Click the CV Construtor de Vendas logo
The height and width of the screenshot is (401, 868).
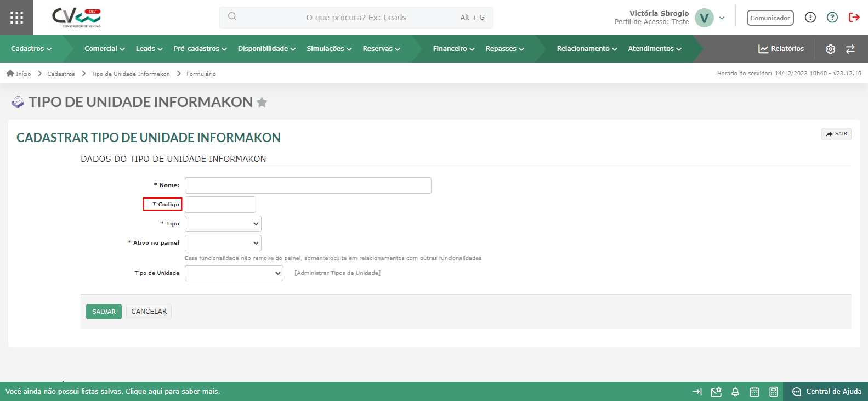click(76, 18)
